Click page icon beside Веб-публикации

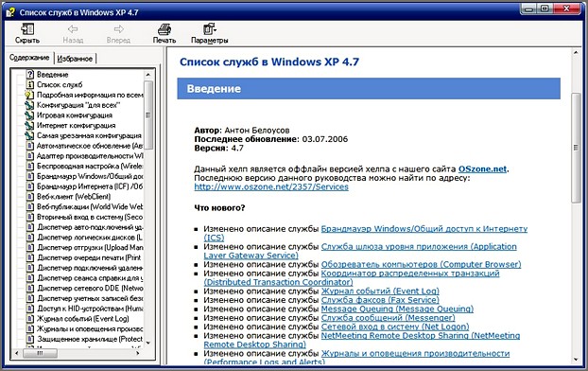coord(30,206)
